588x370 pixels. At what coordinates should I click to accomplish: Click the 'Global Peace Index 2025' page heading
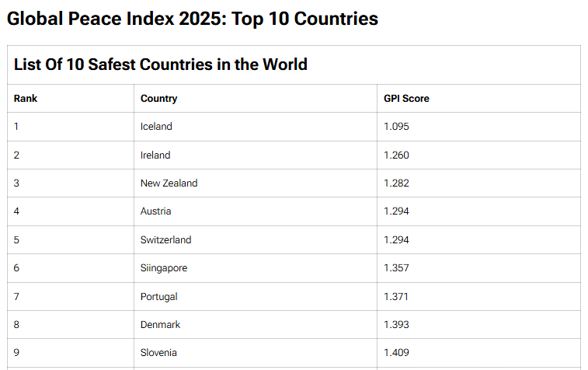[x=193, y=18]
